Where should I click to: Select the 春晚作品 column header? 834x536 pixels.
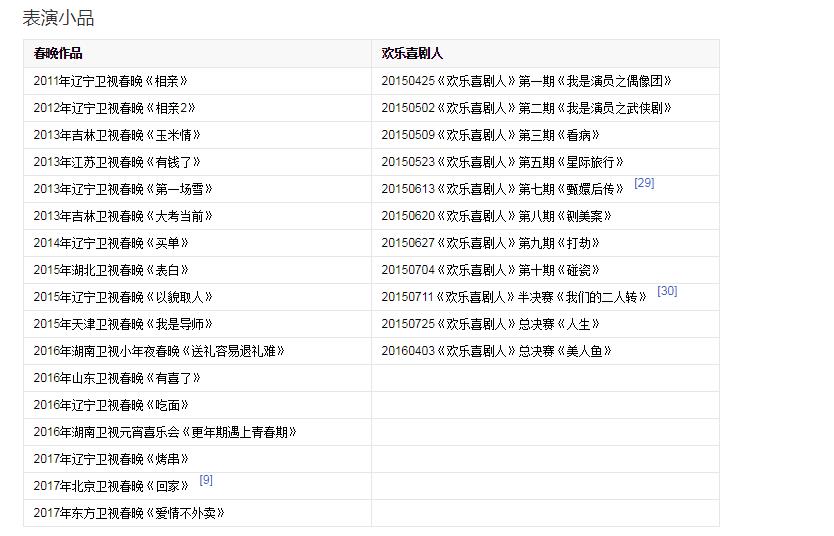pos(58,54)
